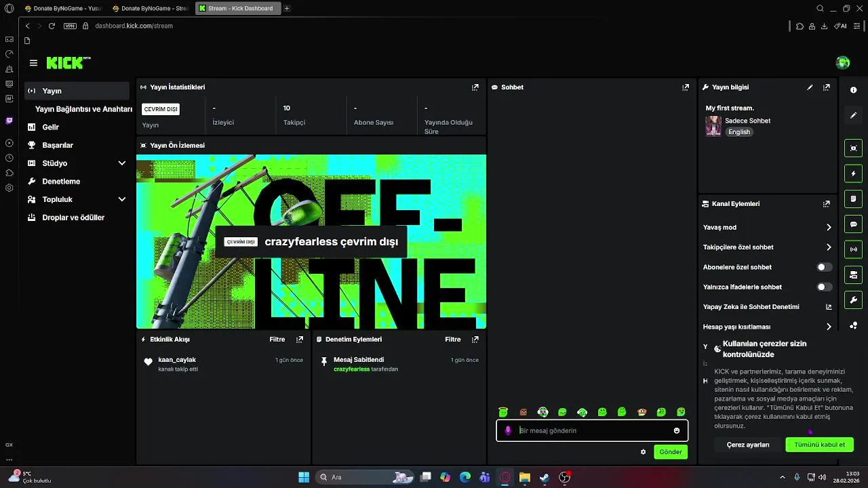
Task: Toggle the broadcast signal widget icon
Action: [x=853, y=249]
